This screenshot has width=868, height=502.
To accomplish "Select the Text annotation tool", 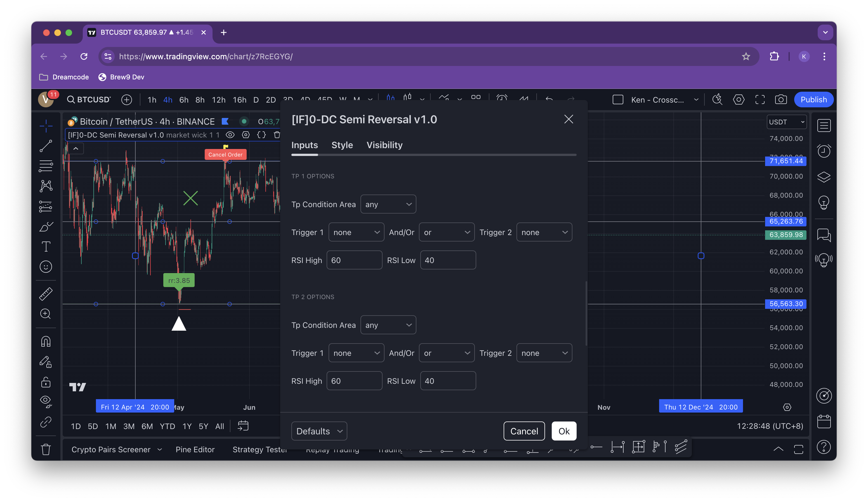I will (x=46, y=247).
